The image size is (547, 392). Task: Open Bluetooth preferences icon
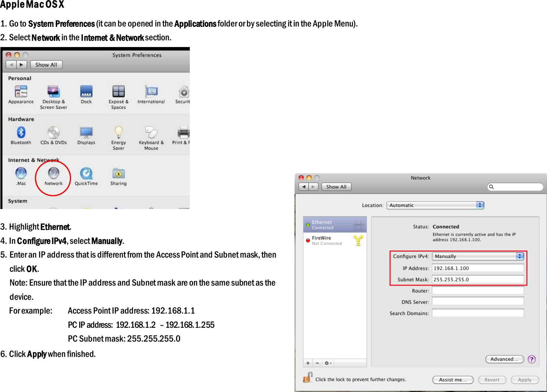[21, 132]
